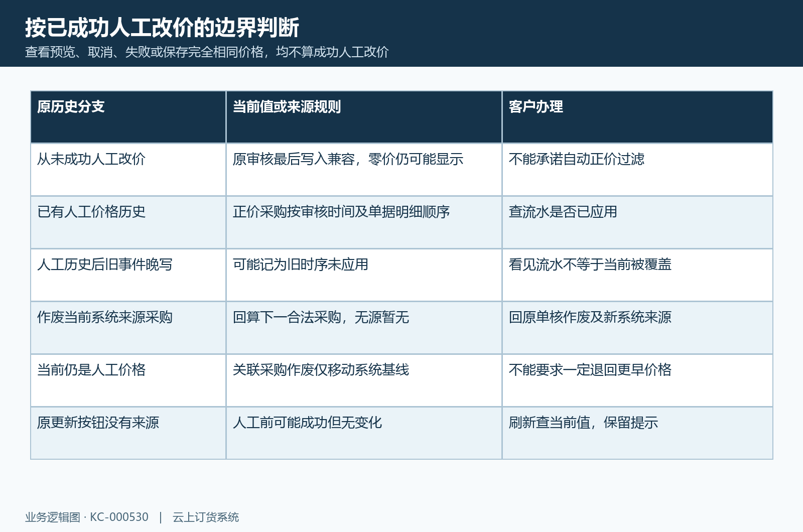Click the title 按已成功人工改价的边界判断
Image resolution: width=803 pixels, height=532 pixels.
pos(162,27)
